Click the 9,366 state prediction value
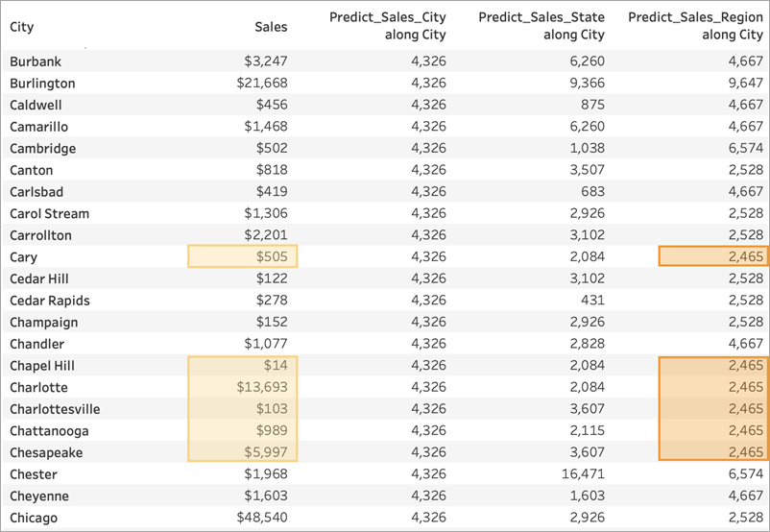The image size is (770, 532). 587,83
